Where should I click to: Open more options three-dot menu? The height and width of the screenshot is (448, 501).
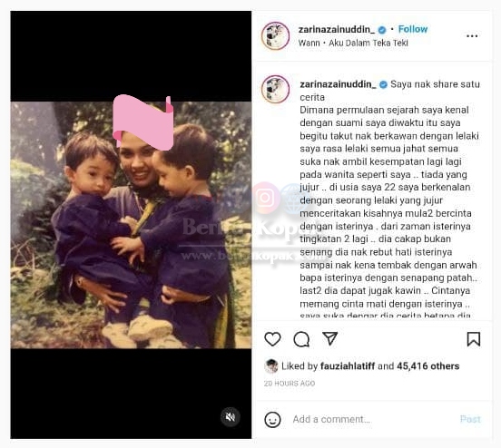[472, 35]
